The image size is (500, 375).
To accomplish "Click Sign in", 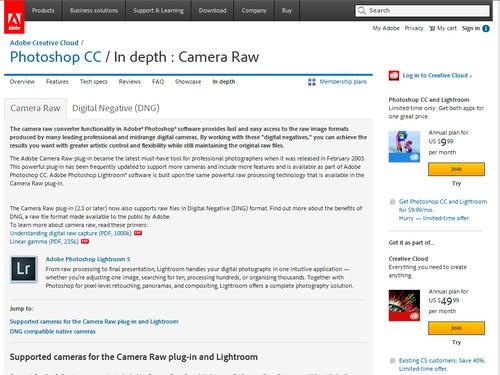I will coord(471,28).
